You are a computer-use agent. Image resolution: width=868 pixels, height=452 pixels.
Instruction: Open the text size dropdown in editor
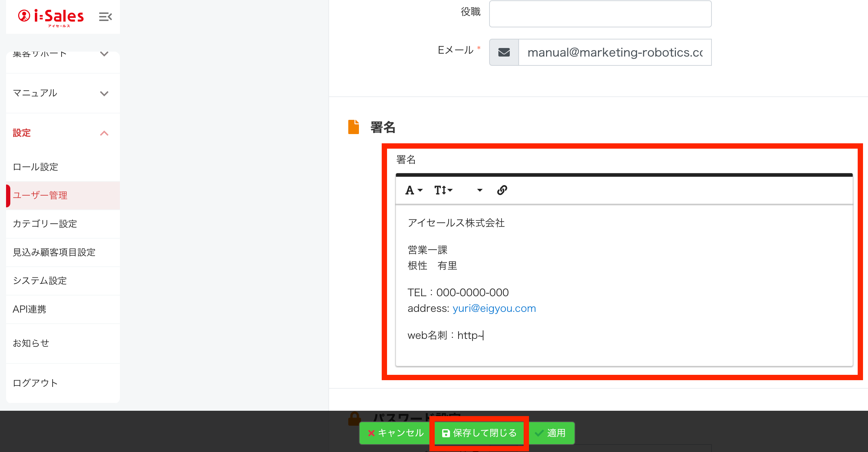pyautogui.click(x=443, y=190)
